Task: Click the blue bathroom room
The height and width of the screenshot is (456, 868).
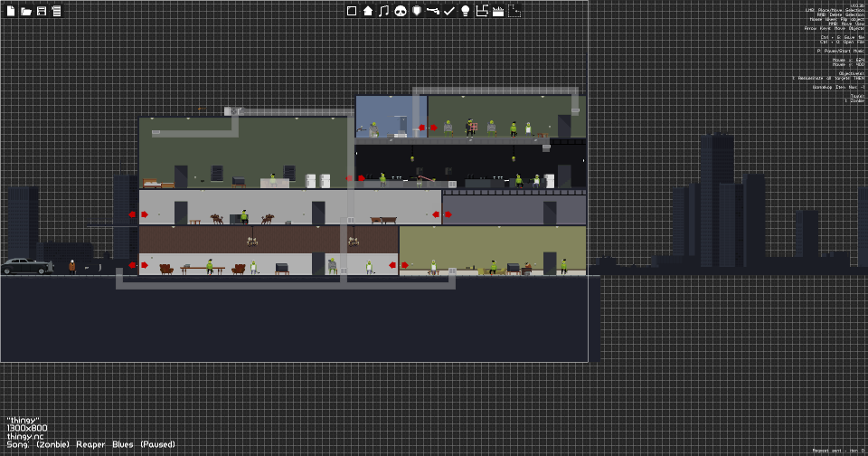Action: coord(392,117)
